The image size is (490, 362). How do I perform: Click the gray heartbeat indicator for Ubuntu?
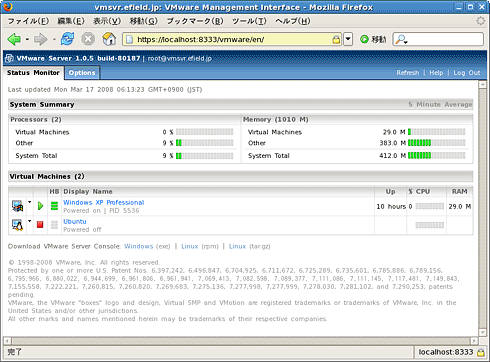[54, 225]
